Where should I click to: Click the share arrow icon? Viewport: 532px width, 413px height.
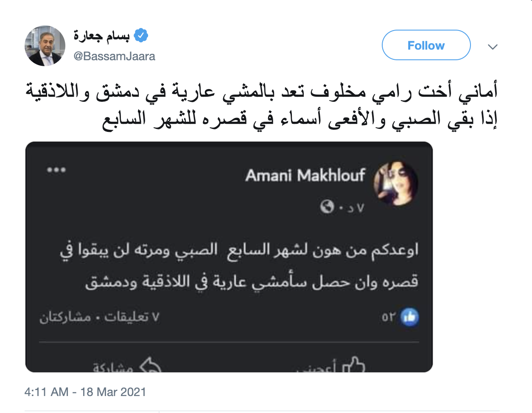(x=150, y=366)
